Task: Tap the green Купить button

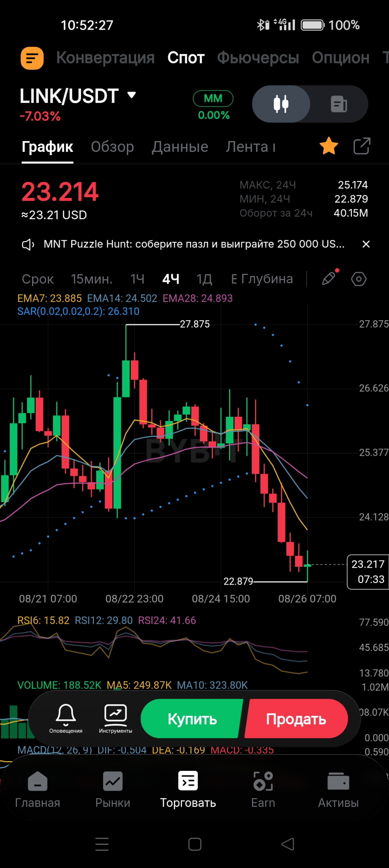Action: click(x=192, y=719)
